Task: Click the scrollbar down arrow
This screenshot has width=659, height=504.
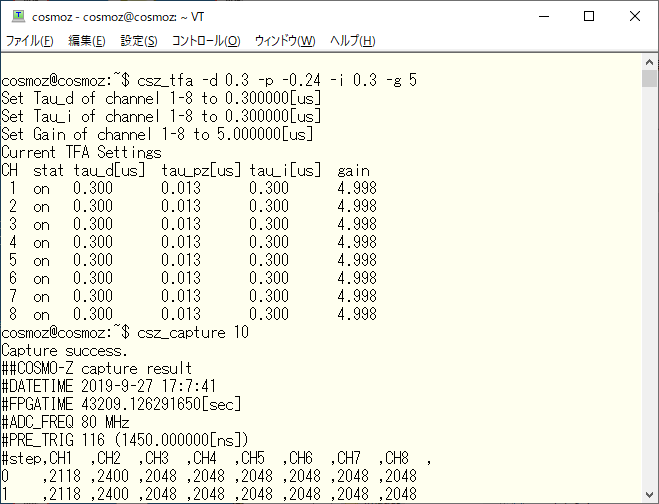Action: click(x=649, y=494)
